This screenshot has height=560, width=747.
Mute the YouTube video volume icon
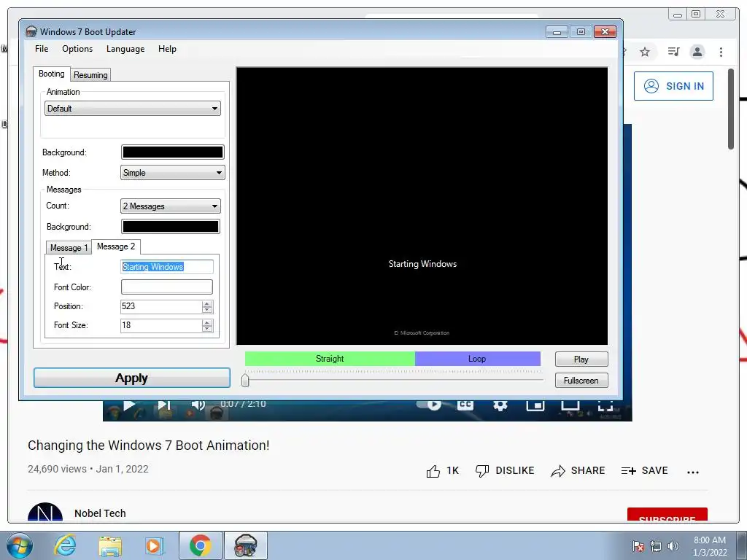(198, 405)
